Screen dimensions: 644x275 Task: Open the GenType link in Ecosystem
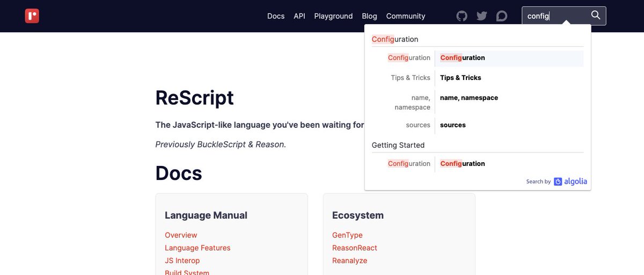pos(347,235)
